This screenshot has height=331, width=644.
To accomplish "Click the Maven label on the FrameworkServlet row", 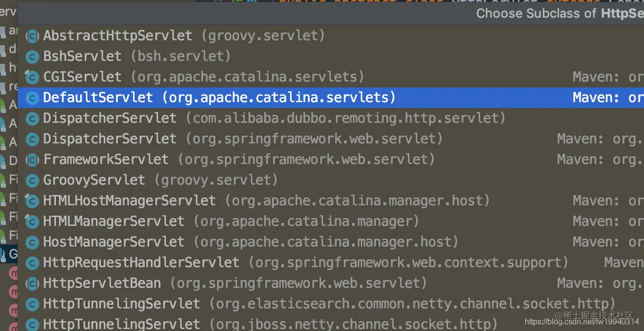I will pos(600,160).
